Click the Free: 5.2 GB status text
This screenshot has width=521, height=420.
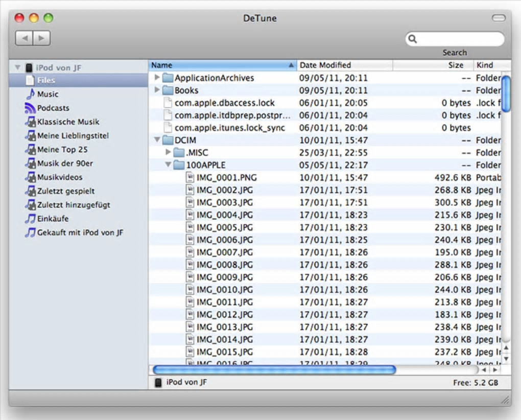476,383
